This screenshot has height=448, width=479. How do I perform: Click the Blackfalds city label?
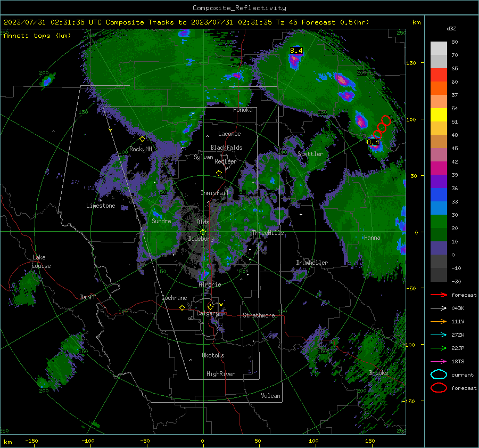(226, 148)
